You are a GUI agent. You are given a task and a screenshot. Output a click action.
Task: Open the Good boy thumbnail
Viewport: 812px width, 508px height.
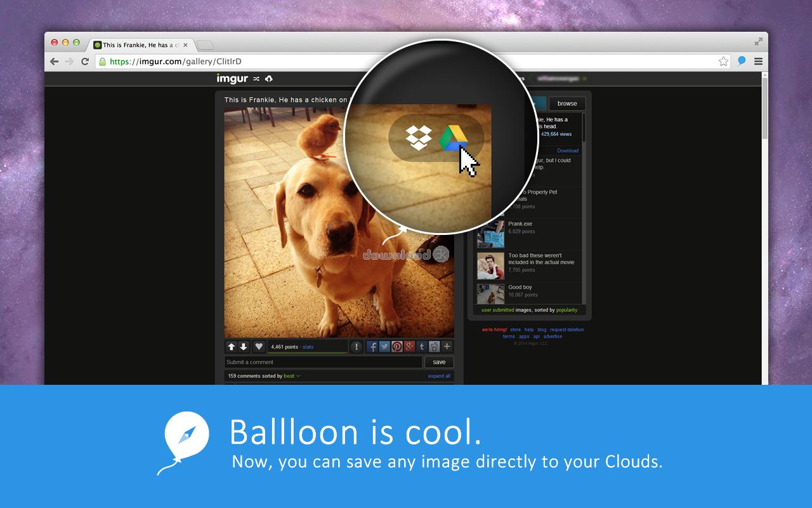coord(490,293)
